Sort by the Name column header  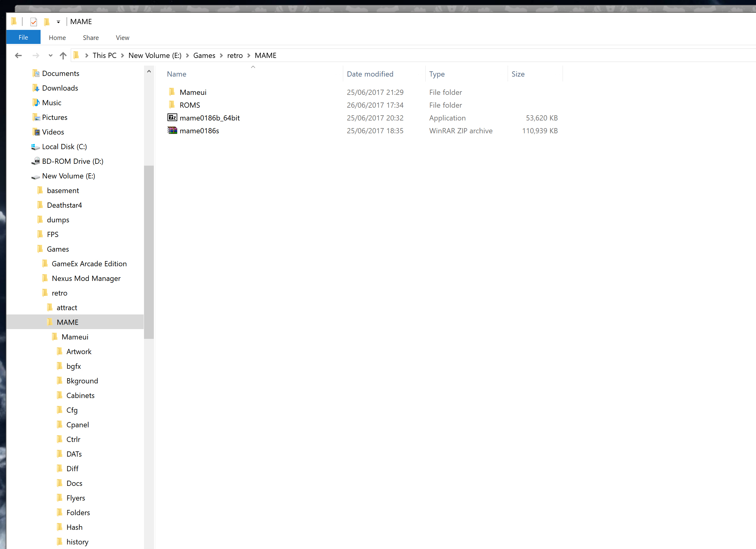(177, 74)
